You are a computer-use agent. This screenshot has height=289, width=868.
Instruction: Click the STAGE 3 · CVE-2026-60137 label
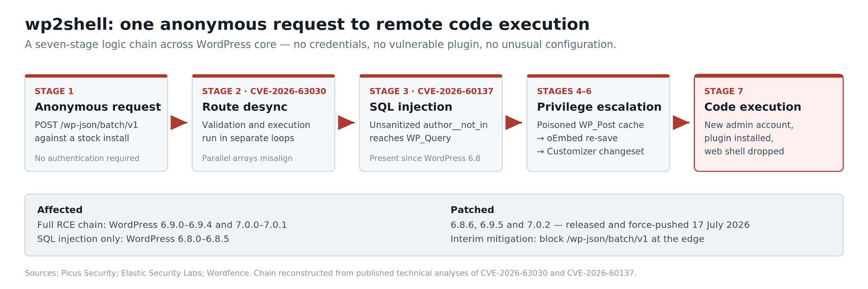[x=431, y=91]
